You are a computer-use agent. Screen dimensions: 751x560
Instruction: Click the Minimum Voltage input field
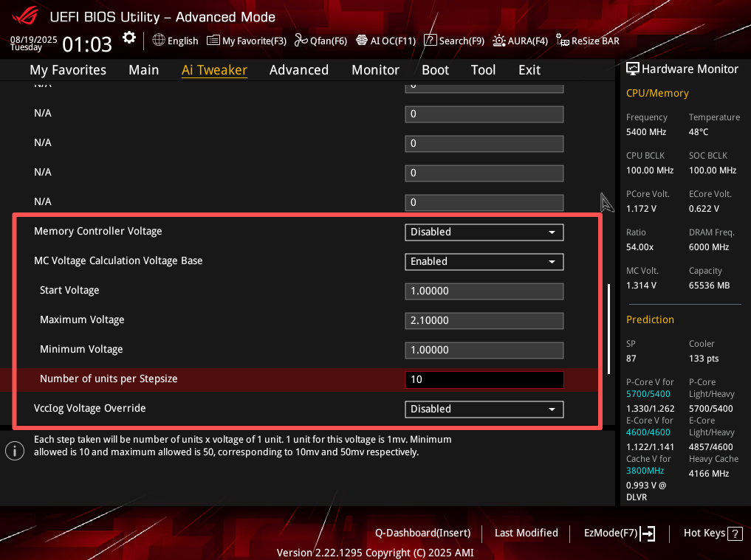coord(484,350)
